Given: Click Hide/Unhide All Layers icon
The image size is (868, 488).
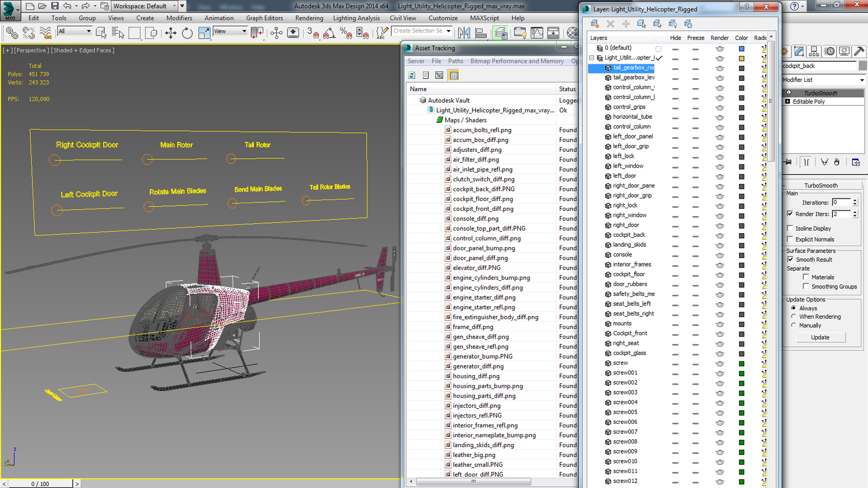Looking at the screenshot, I should pos(673,24).
